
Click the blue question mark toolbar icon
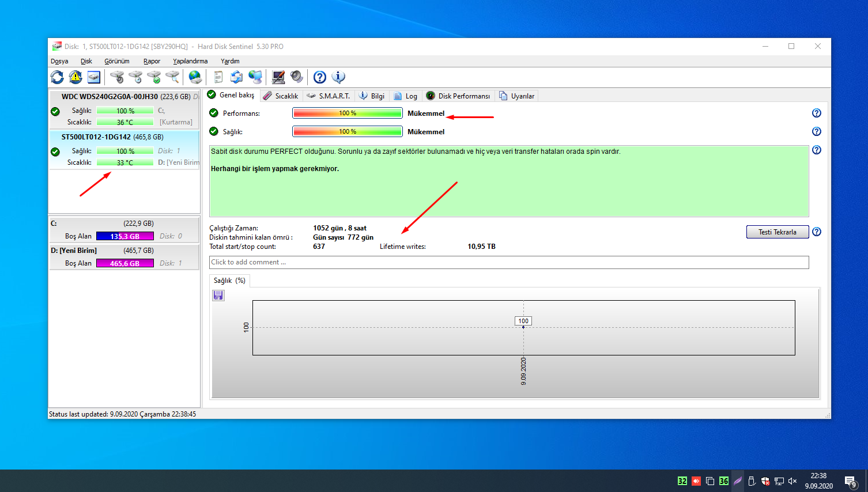[x=320, y=77]
